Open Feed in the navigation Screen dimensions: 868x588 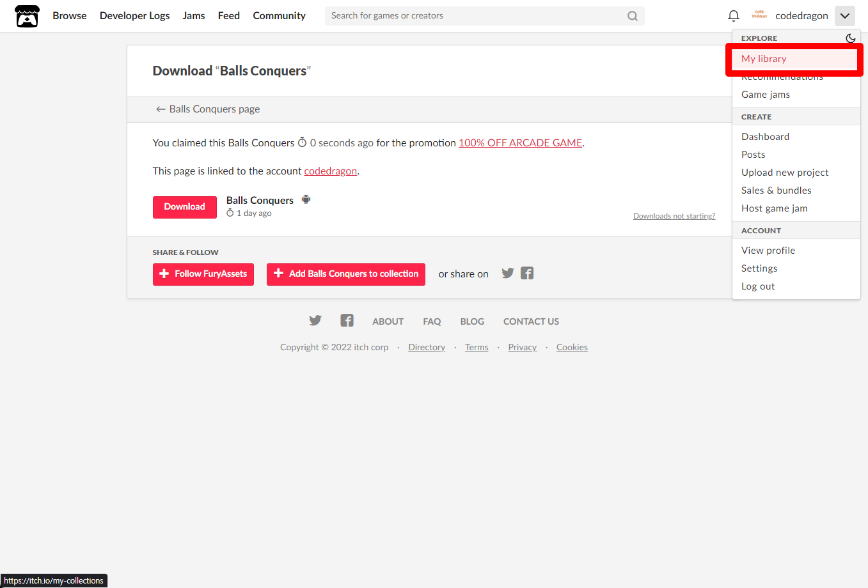(x=229, y=16)
